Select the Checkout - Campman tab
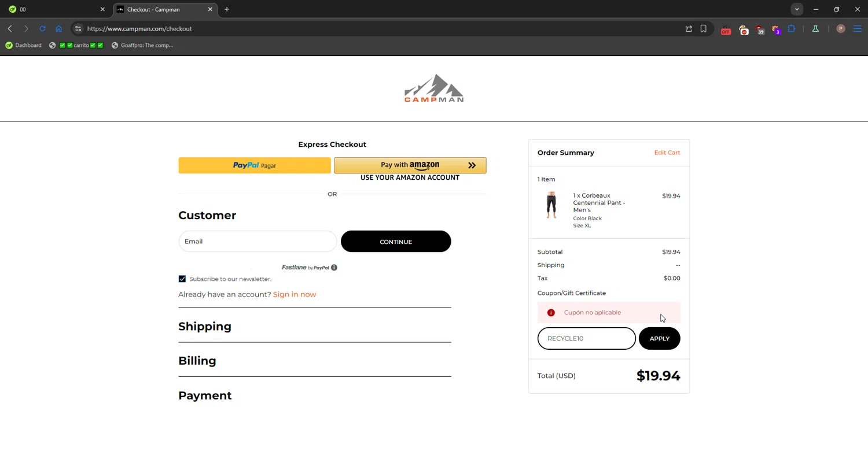 pyautogui.click(x=165, y=9)
